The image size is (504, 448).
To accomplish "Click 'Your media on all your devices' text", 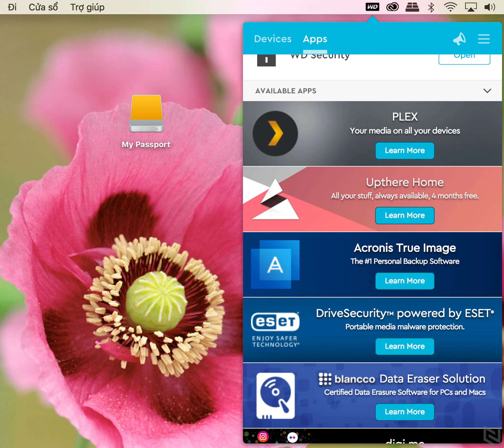I will (405, 131).
